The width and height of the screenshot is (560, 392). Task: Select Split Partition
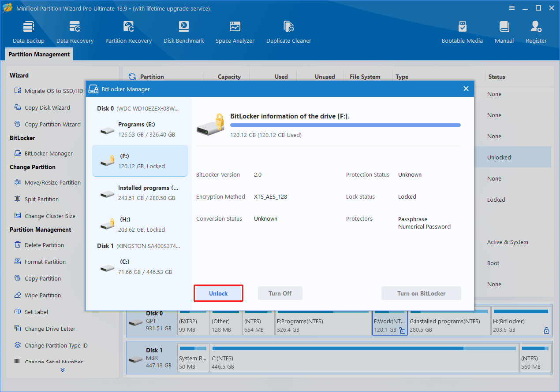click(36, 199)
